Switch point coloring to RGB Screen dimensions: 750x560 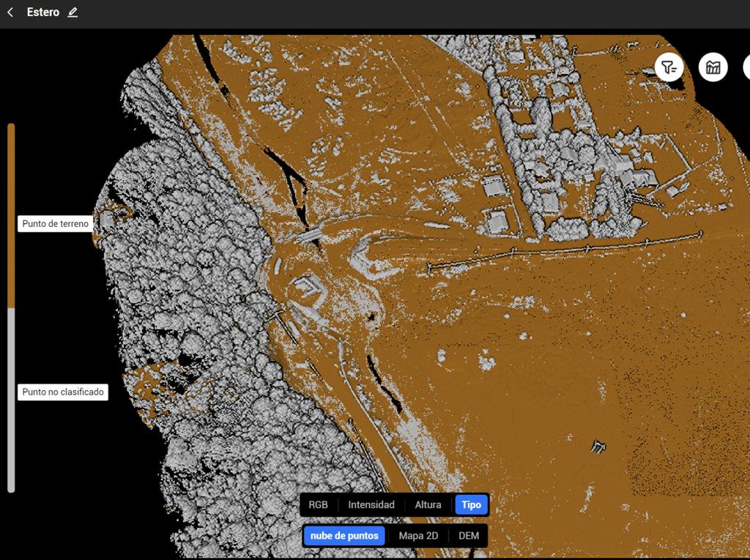(x=318, y=504)
